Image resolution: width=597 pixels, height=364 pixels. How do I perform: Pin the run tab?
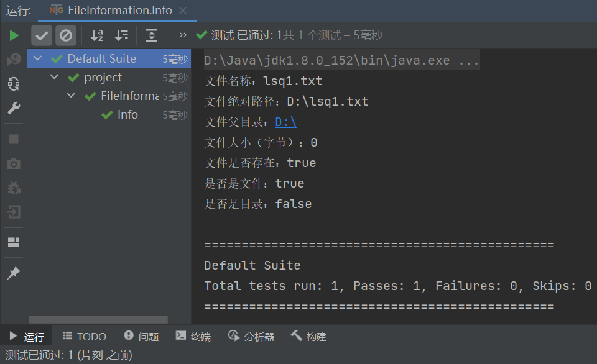14,273
